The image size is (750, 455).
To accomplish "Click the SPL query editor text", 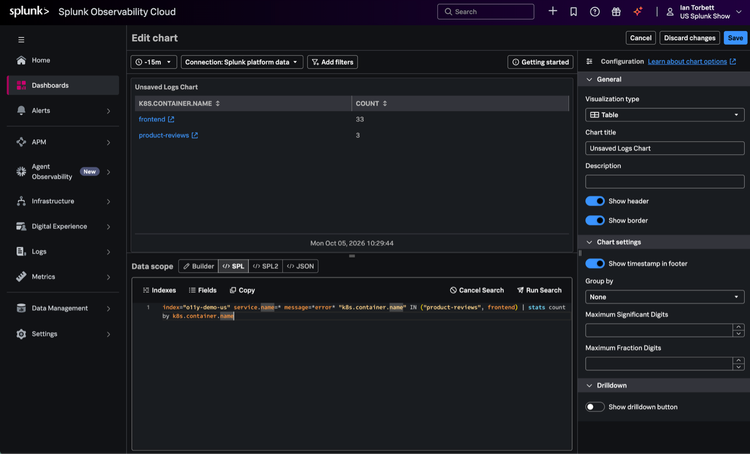I will [364, 311].
